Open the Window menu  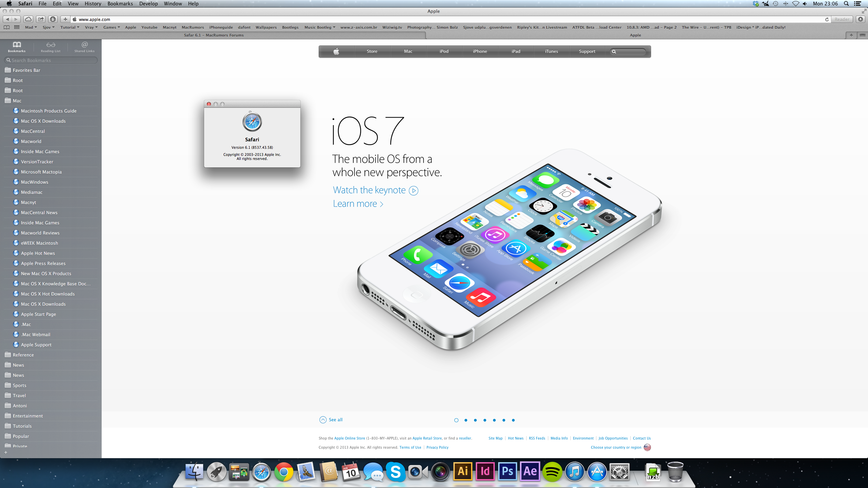click(x=173, y=4)
